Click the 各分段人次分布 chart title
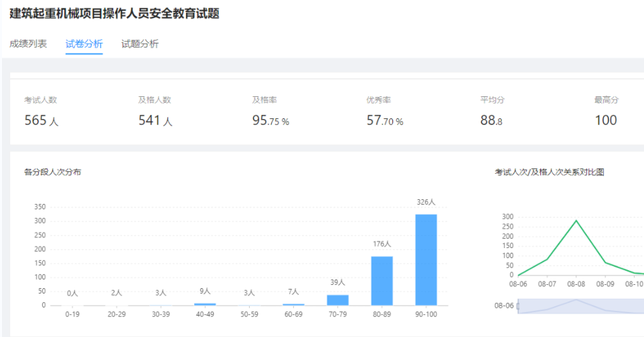This screenshot has width=644, height=337. click(53, 173)
